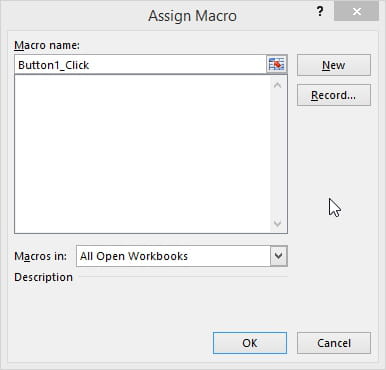Click the Description label
Screen dimensions: 386x370
point(43,277)
